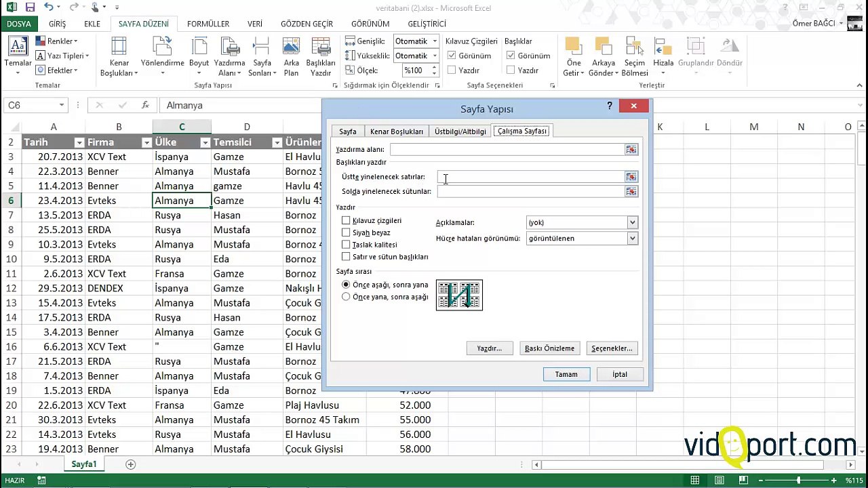Image resolution: width=868 pixels, height=488 pixels.
Task: Open the Boyut paper size menu
Action: click(199, 57)
